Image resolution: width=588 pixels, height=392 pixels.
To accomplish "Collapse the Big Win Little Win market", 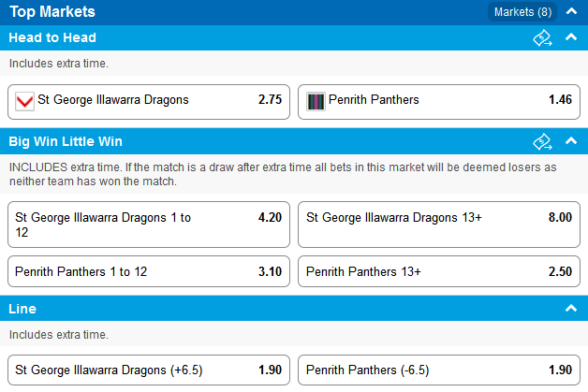I will 571,140.
